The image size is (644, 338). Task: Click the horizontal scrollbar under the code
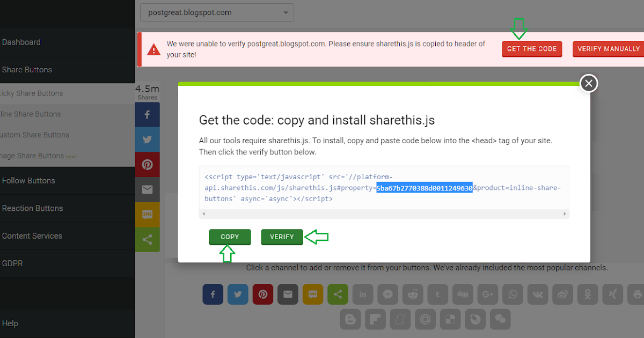coord(384,214)
